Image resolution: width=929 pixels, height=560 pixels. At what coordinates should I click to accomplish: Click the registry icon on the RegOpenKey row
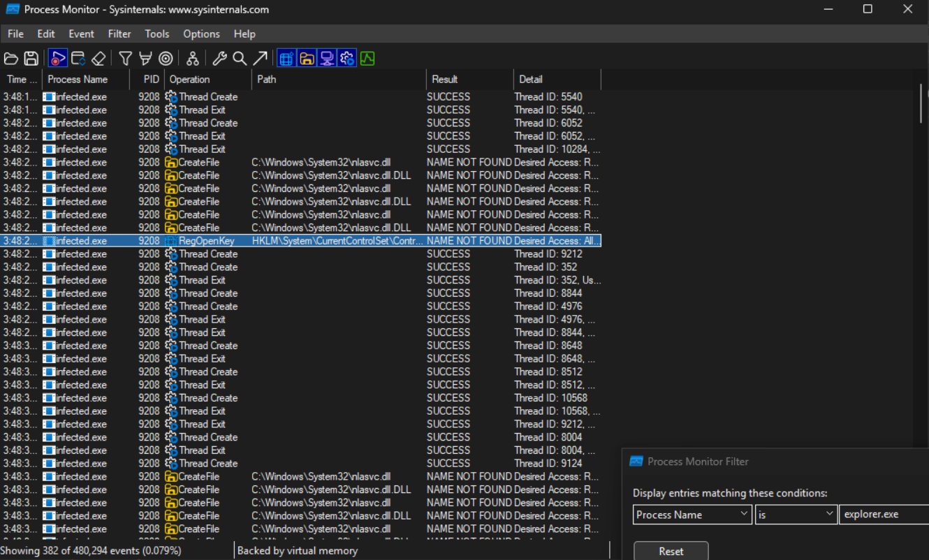tap(171, 241)
